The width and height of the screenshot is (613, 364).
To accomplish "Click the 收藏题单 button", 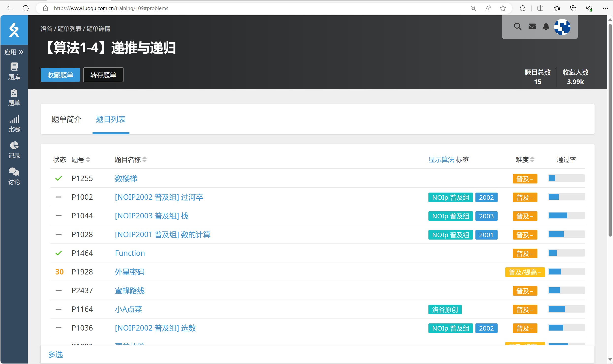I will click(60, 75).
